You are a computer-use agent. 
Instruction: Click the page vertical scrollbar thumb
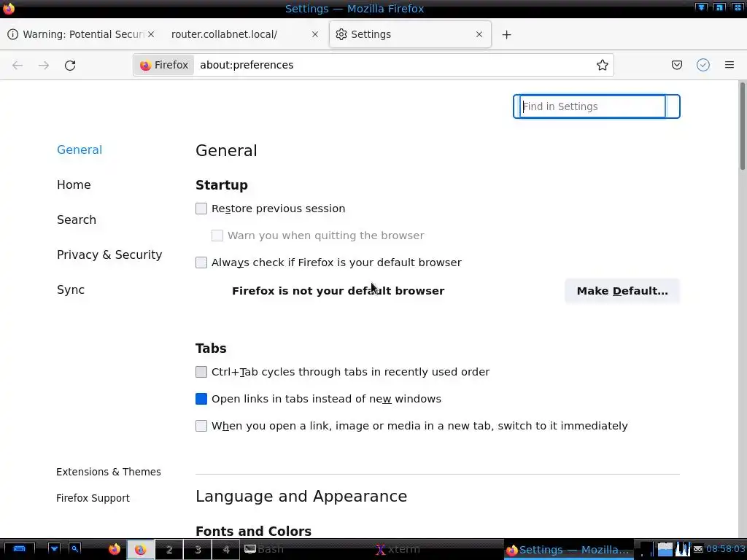click(742, 126)
